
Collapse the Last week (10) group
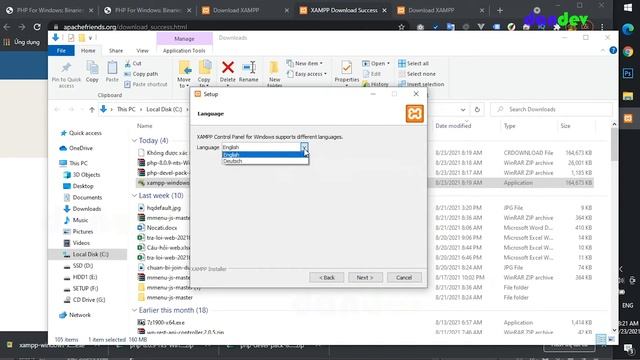tap(134, 196)
